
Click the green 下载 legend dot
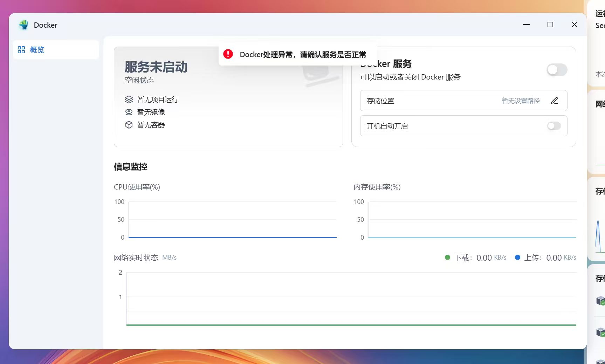(447, 257)
